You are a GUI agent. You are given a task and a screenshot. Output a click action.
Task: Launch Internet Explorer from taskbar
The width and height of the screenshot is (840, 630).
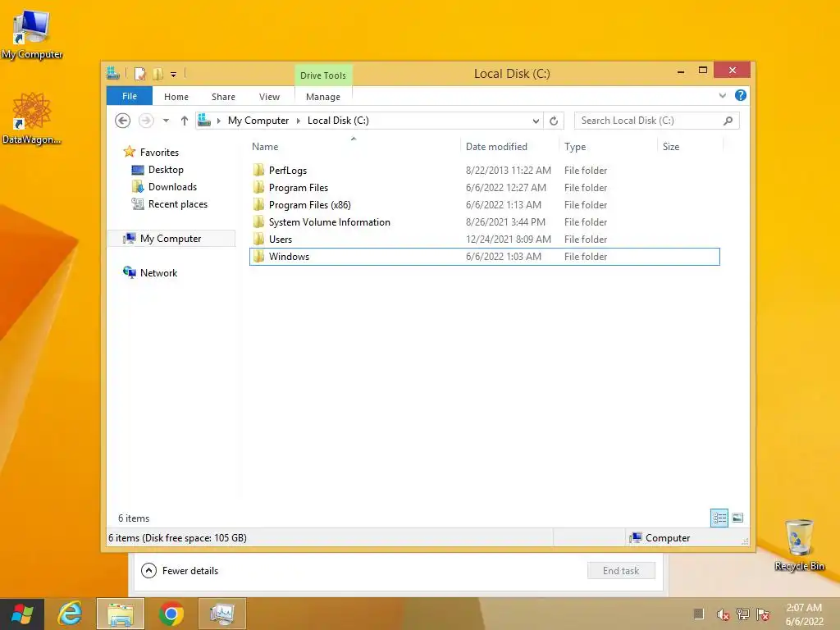pos(71,614)
